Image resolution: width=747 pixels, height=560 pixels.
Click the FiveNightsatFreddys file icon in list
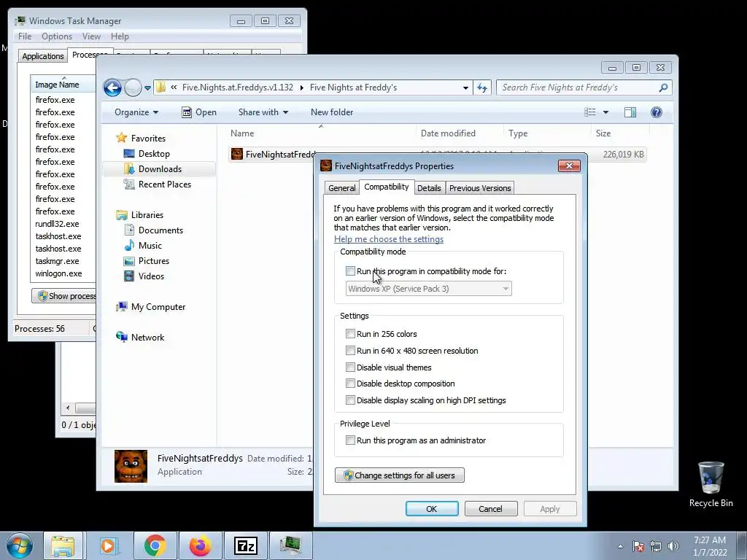point(237,154)
